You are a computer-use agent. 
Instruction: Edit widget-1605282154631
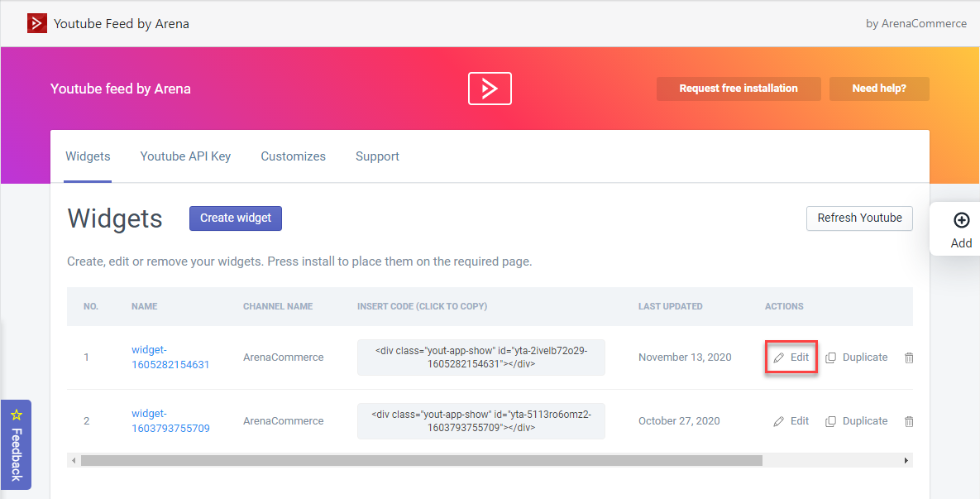pos(791,357)
